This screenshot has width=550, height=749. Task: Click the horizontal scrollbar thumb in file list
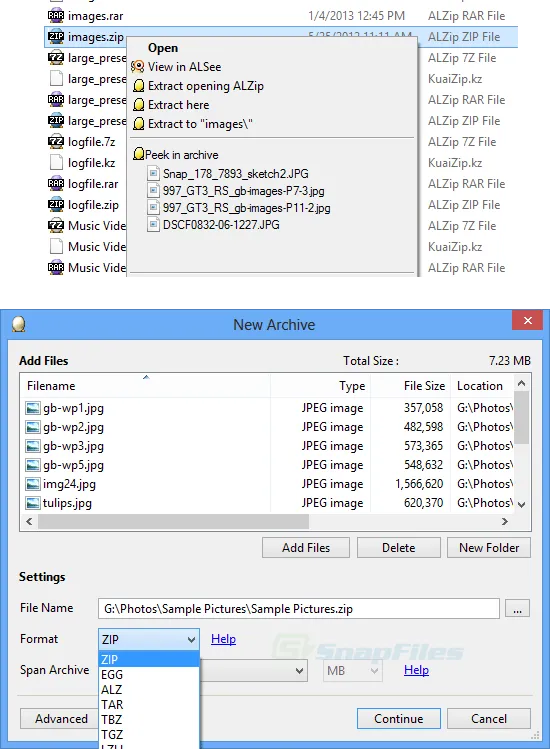click(173, 522)
